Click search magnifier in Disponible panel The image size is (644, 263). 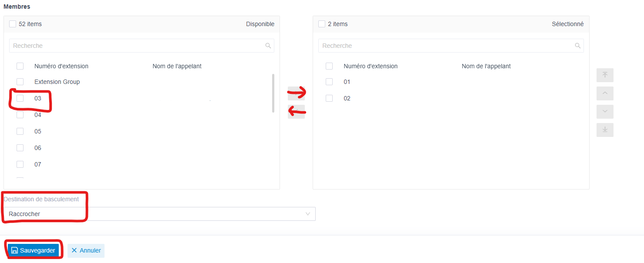coord(268,46)
